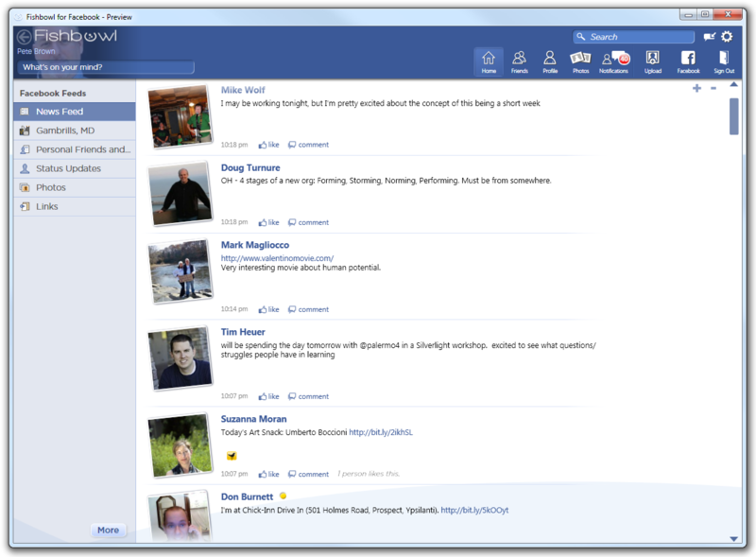Like Suzanna Moran's post
Image resolution: width=756 pixels, height=557 pixels.
point(268,474)
